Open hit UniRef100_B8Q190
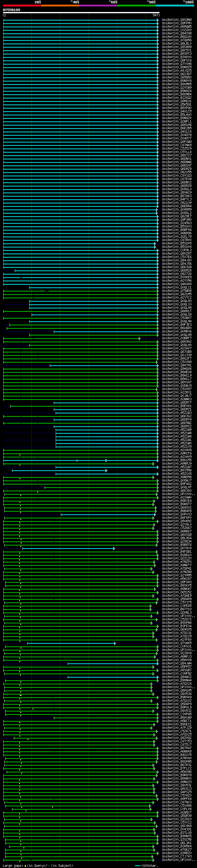The image size is (197, 868). point(177,37)
